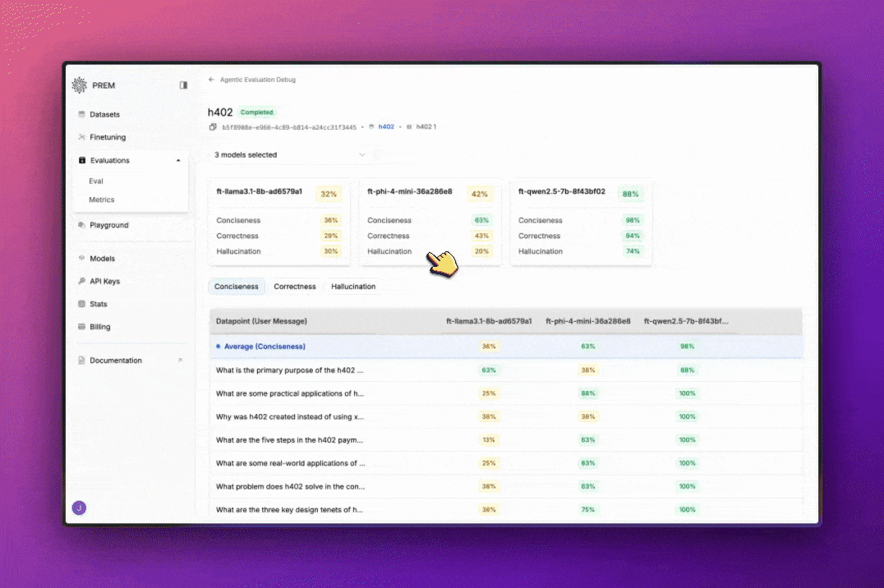884x588 pixels.
Task: Copy the evaluation ID with copy icon
Action: [x=213, y=126]
